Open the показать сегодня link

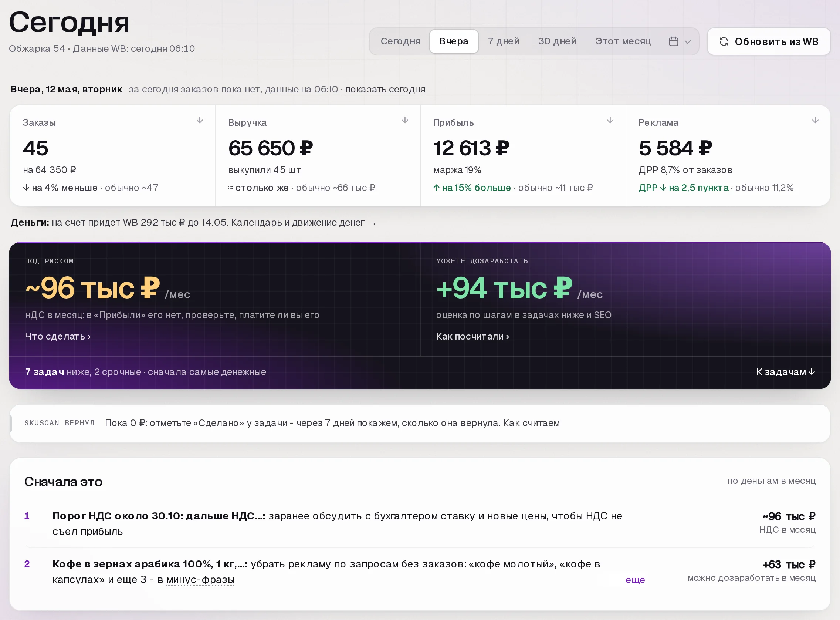385,89
